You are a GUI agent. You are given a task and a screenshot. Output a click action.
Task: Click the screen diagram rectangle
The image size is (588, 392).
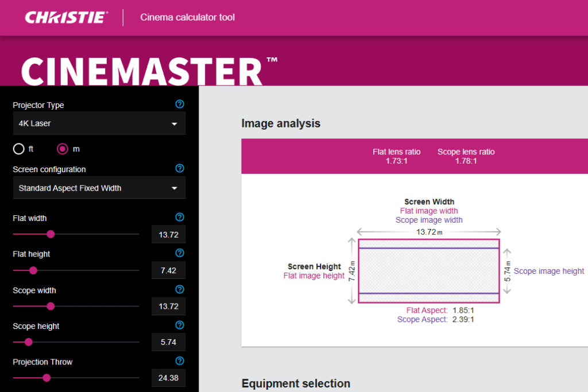pyautogui.click(x=429, y=271)
